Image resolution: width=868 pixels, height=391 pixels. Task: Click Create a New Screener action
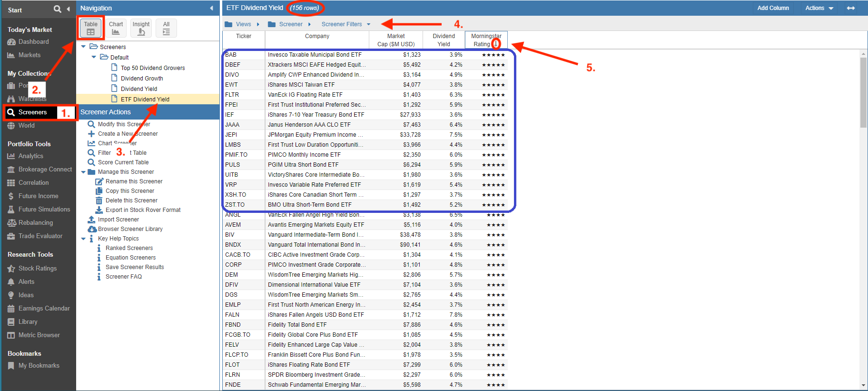pos(128,134)
